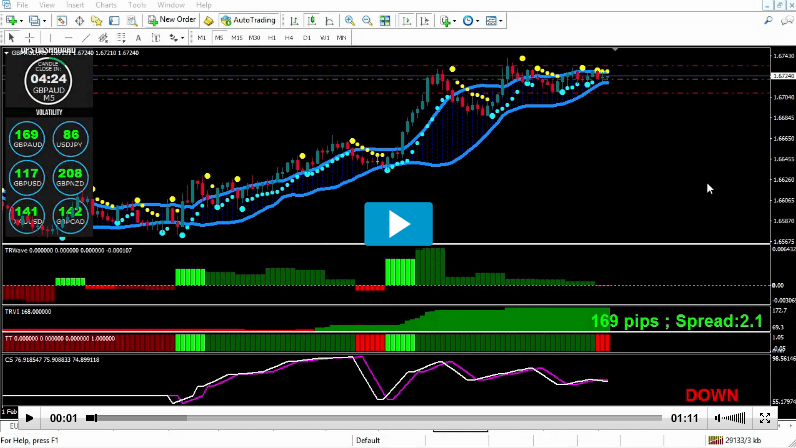
Task: Switch to H1 timeframe
Action: coord(272,38)
